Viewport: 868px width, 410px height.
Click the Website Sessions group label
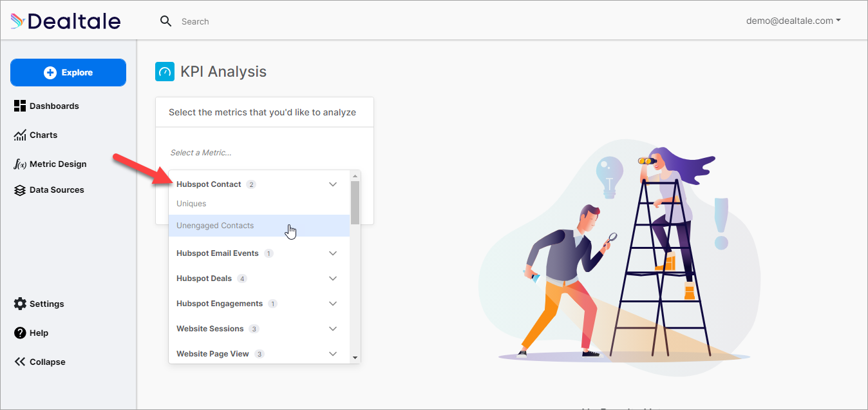[x=210, y=329]
